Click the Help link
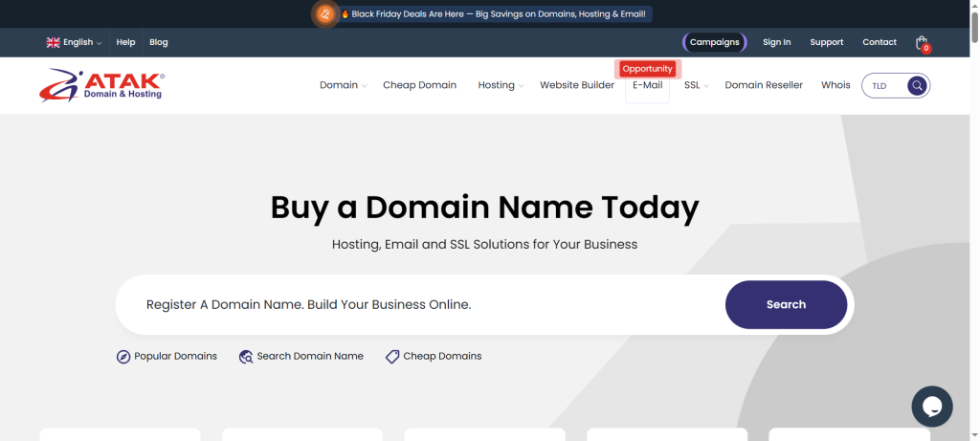The width and height of the screenshot is (980, 441). tap(125, 42)
